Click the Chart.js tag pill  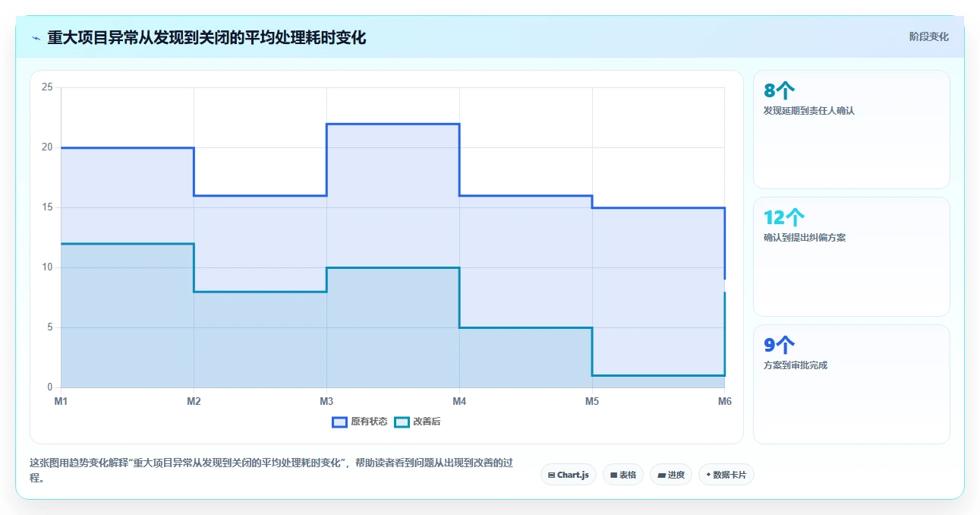(x=569, y=475)
